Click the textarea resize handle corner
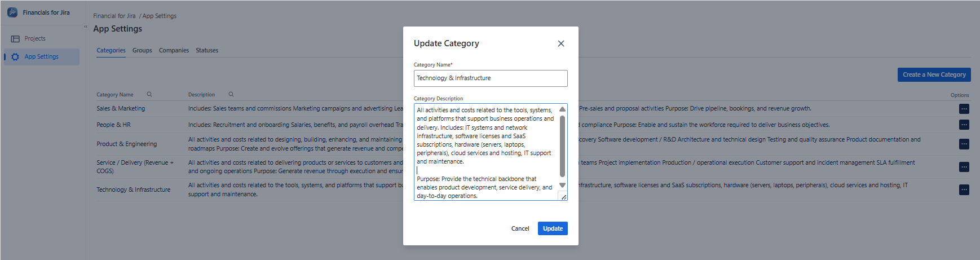 [563, 197]
